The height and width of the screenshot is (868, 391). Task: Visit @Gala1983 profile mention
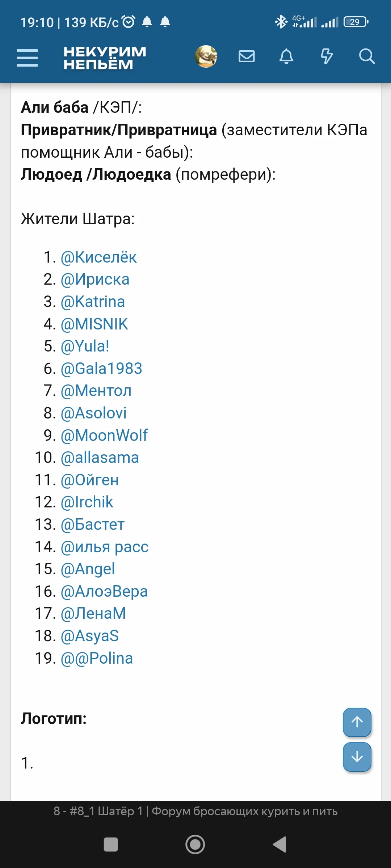(101, 369)
